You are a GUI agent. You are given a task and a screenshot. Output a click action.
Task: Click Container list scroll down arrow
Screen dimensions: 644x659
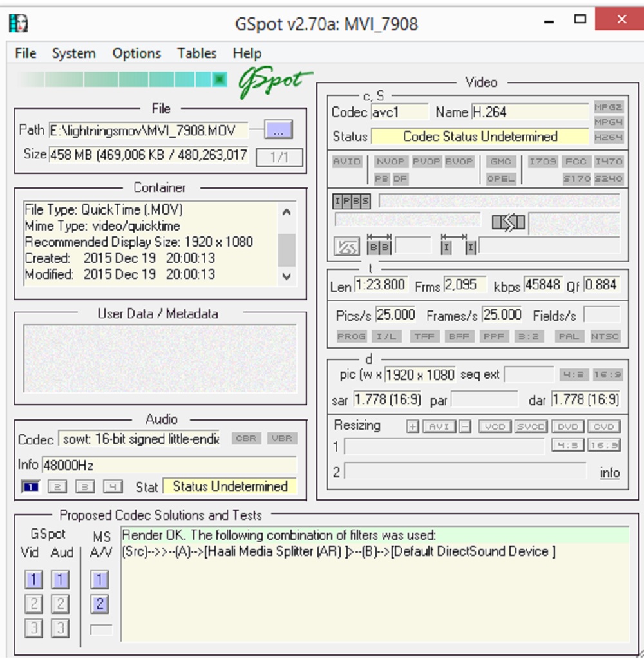point(287,276)
